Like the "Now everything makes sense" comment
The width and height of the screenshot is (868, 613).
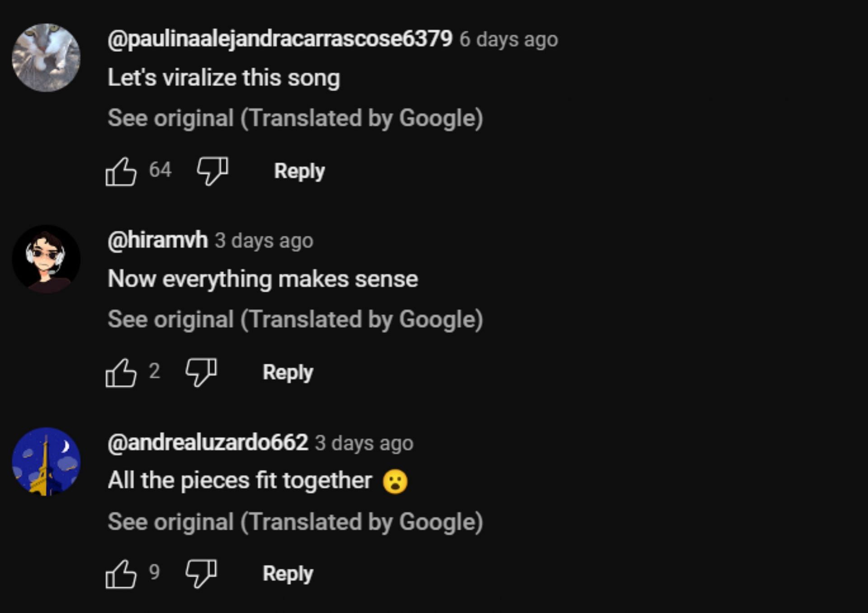tap(121, 373)
